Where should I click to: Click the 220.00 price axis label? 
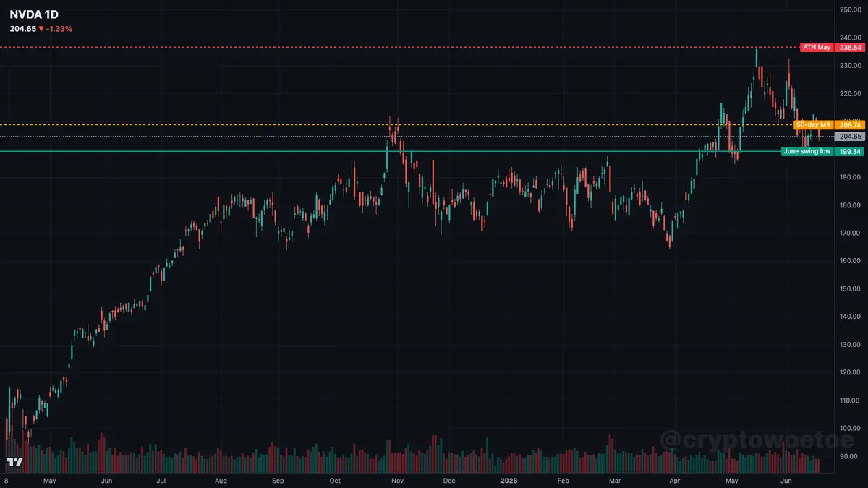[x=849, y=93]
